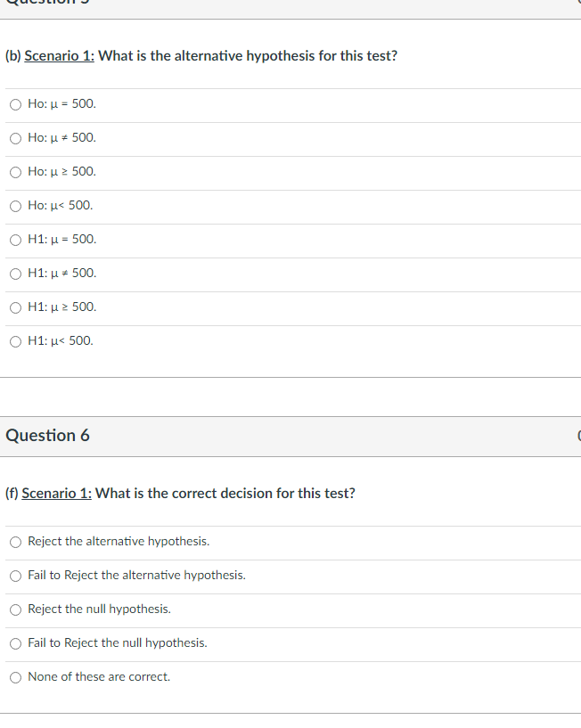581x728 pixels.
Task: Select radio option Ho: μ ≥ 500
Action: pyautogui.click(x=15, y=172)
